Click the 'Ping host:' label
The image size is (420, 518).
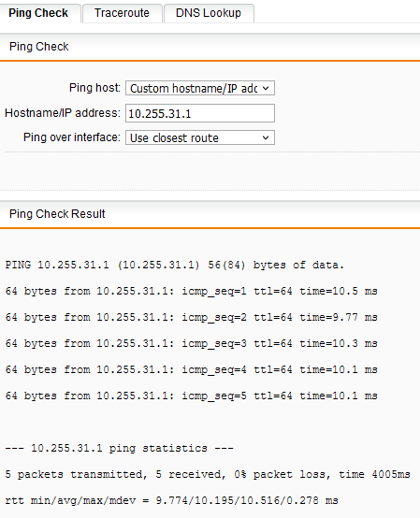tap(94, 88)
